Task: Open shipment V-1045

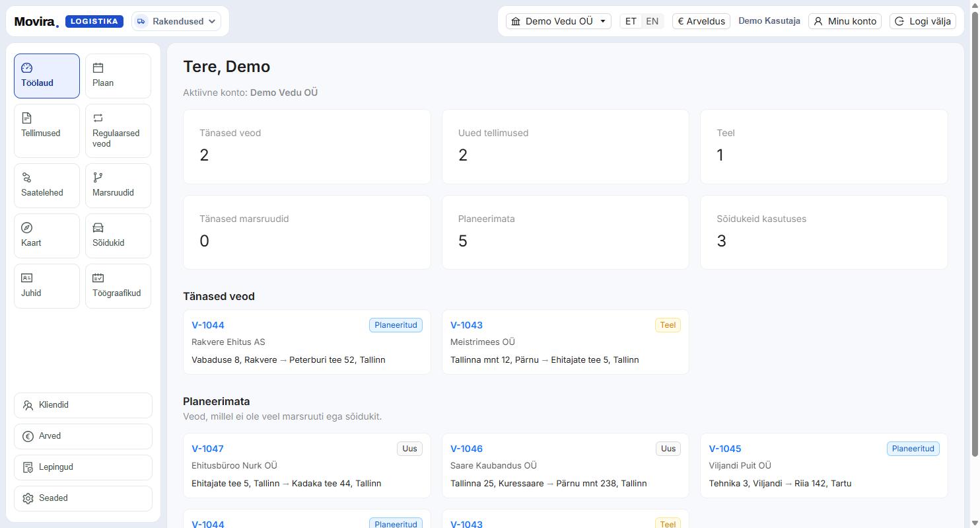Action: tap(725, 449)
